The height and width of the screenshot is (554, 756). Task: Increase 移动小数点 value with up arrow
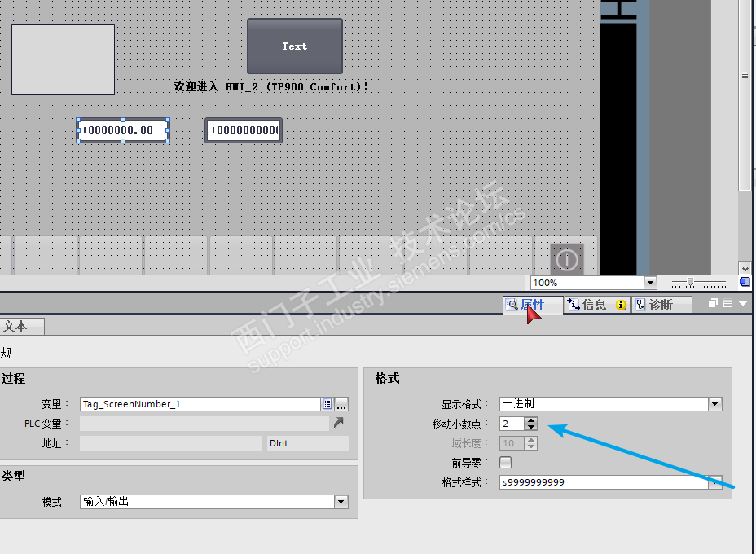pyautogui.click(x=531, y=420)
